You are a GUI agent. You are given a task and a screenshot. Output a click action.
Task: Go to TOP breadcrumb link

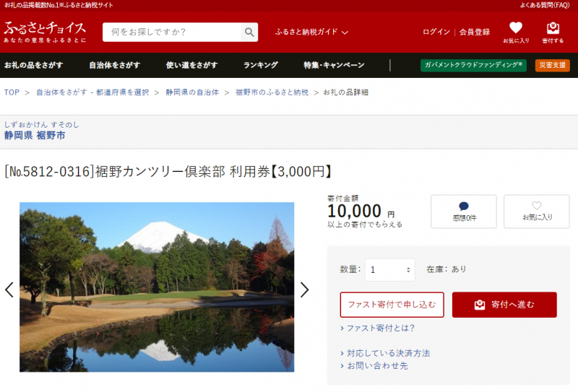(12, 92)
